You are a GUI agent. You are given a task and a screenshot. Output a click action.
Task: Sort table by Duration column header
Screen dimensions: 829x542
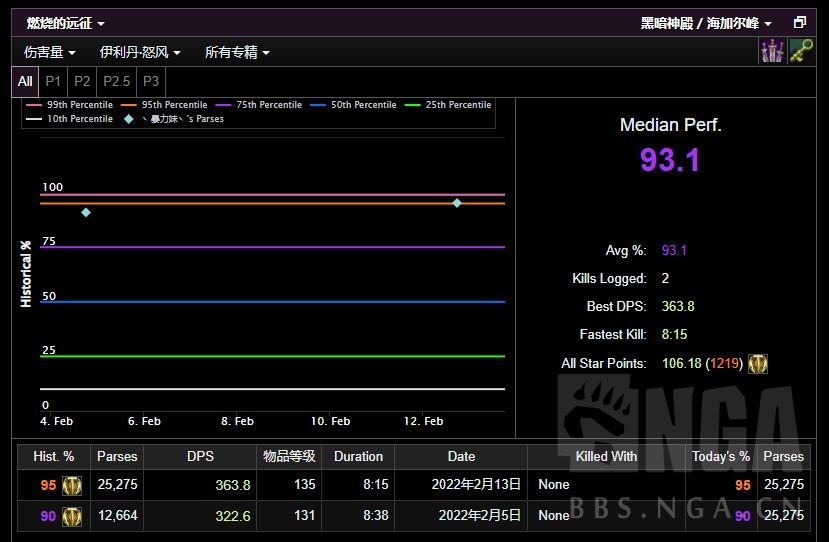coord(358,456)
